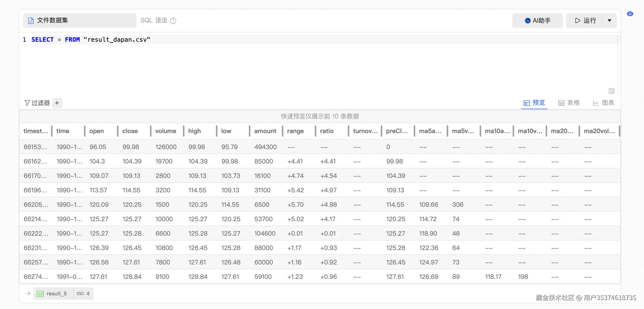
Task: Switch to the 图表 chart tab
Action: 604,103
